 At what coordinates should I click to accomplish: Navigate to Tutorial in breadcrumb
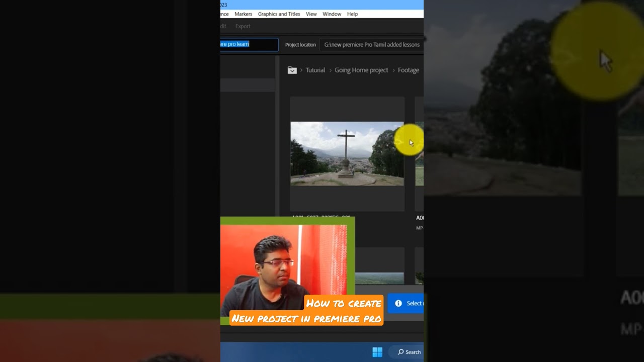point(315,70)
